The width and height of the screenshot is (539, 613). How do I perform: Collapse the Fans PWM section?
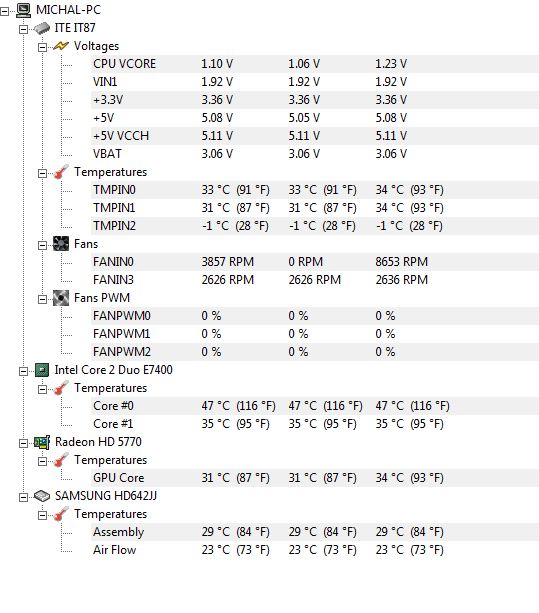[42, 299]
